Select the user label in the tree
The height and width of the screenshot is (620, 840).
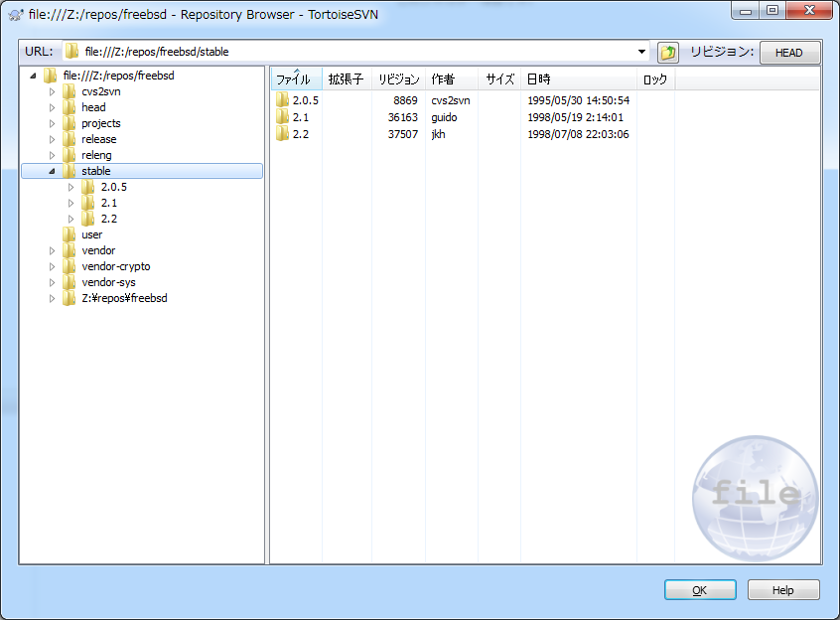point(91,234)
